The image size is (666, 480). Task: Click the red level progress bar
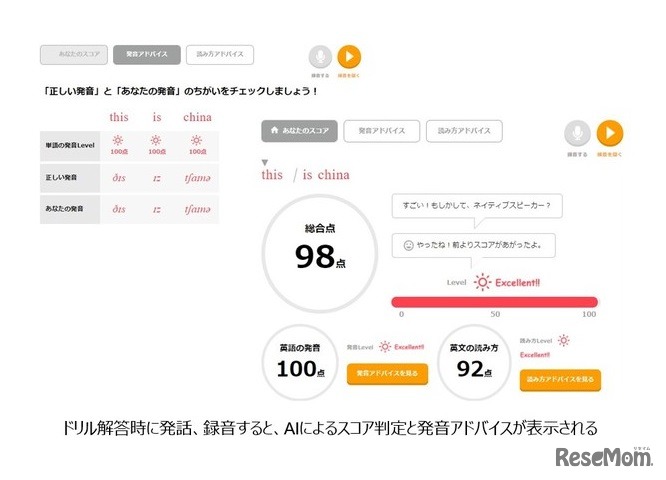click(494, 302)
